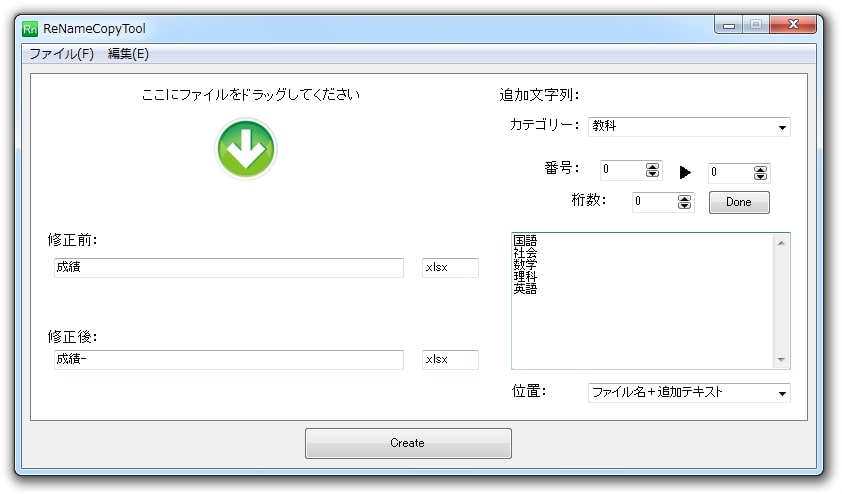Open the カテゴリー dropdown showing 教科
Screen dimensions: 842x494
[x=688, y=127]
